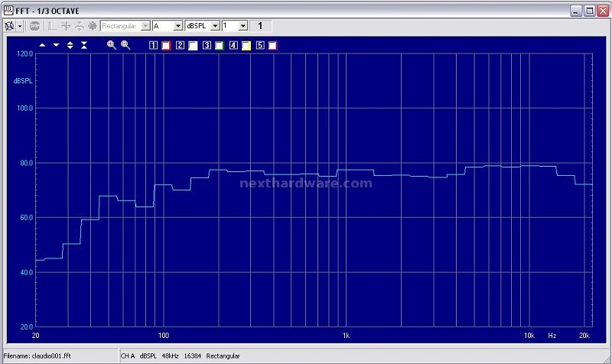Open the dBSPL units dropdown

click(203, 26)
